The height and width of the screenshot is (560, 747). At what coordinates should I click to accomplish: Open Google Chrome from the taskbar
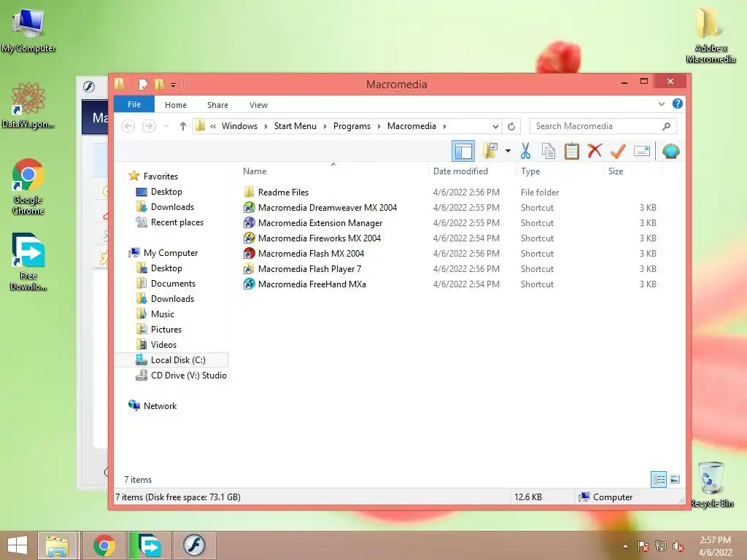click(x=104, y=545)
